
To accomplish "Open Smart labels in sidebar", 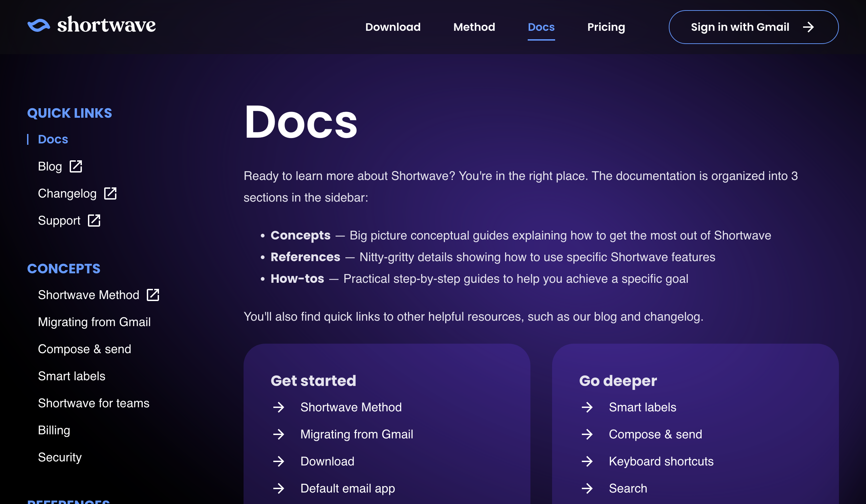I will (x=71, y=376).
